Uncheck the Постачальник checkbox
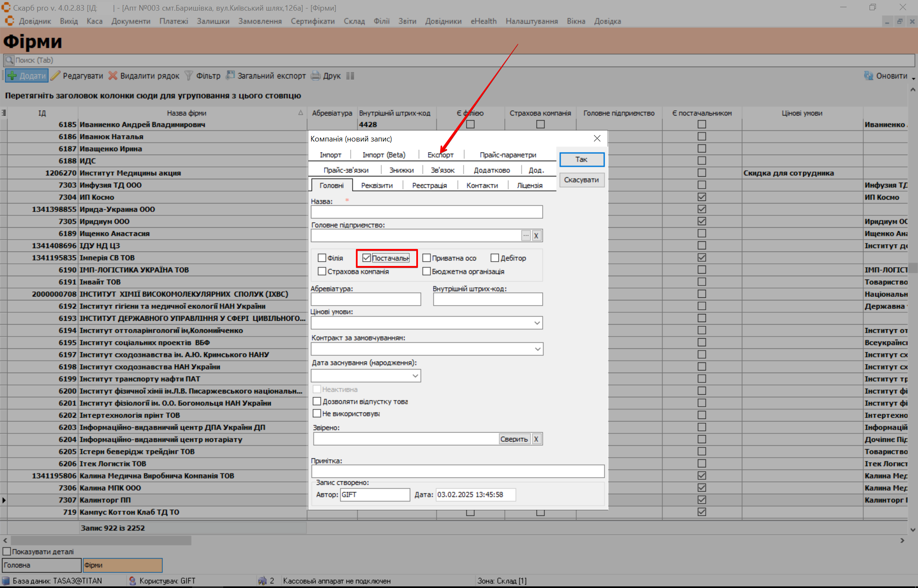 click(367, 258)
